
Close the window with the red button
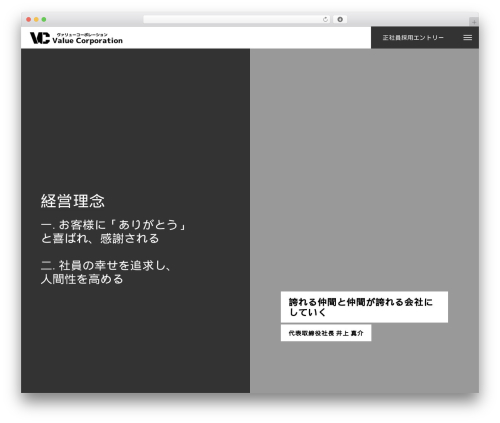click(x=29, y=19)
